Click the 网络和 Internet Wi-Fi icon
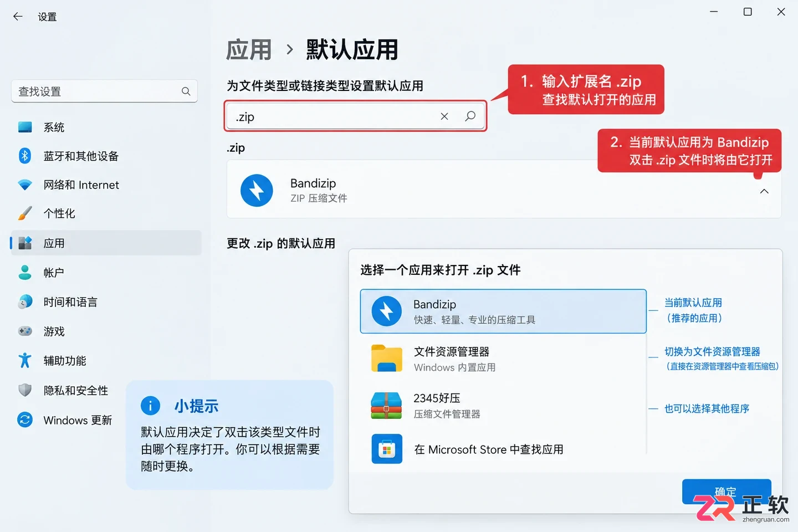This screenshot has width=798, height=532. point(25,185)
